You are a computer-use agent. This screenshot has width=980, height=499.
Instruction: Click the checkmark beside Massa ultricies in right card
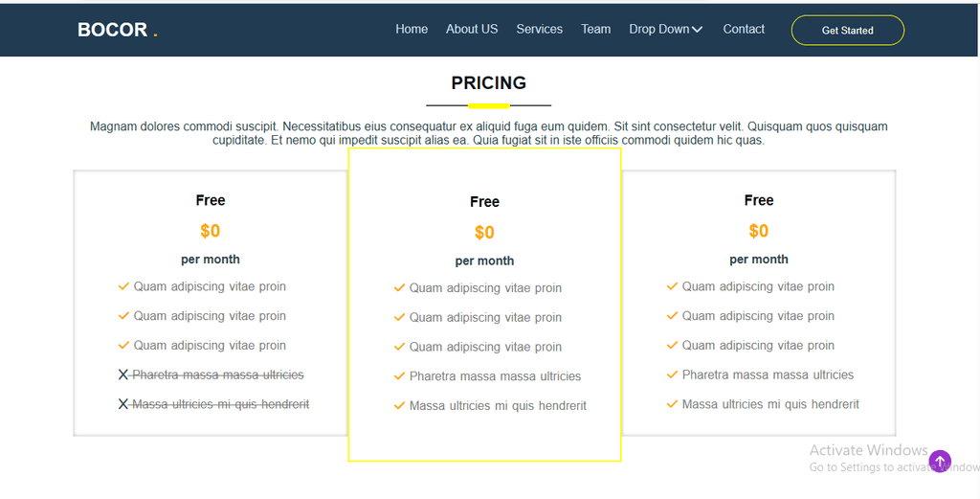(672, 404)
